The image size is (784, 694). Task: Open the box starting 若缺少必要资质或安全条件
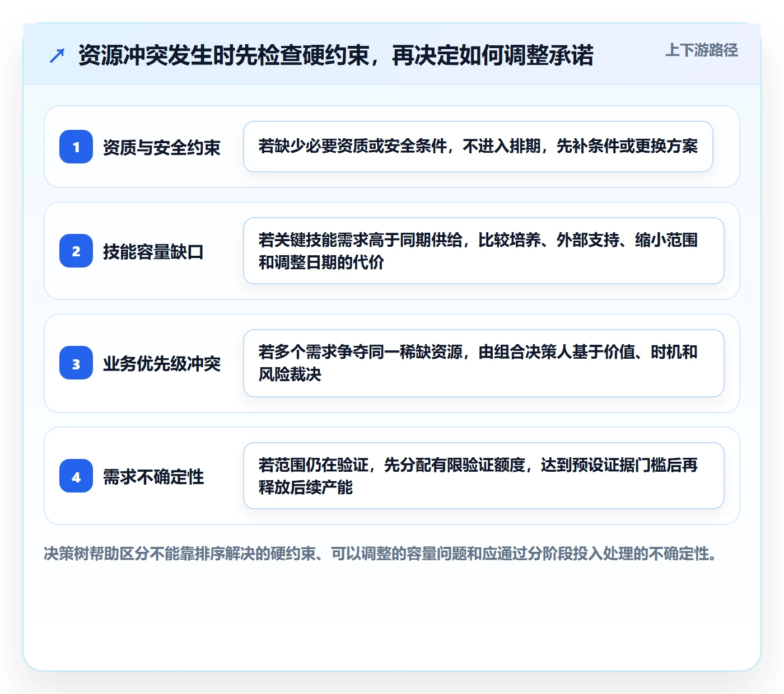pos(478,147)
